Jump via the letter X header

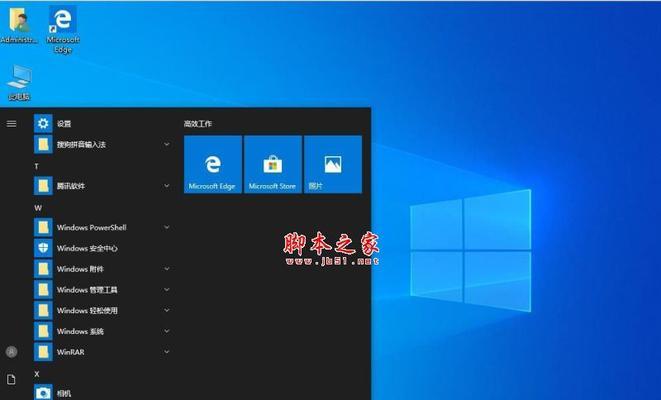click(x=37, y=374)
